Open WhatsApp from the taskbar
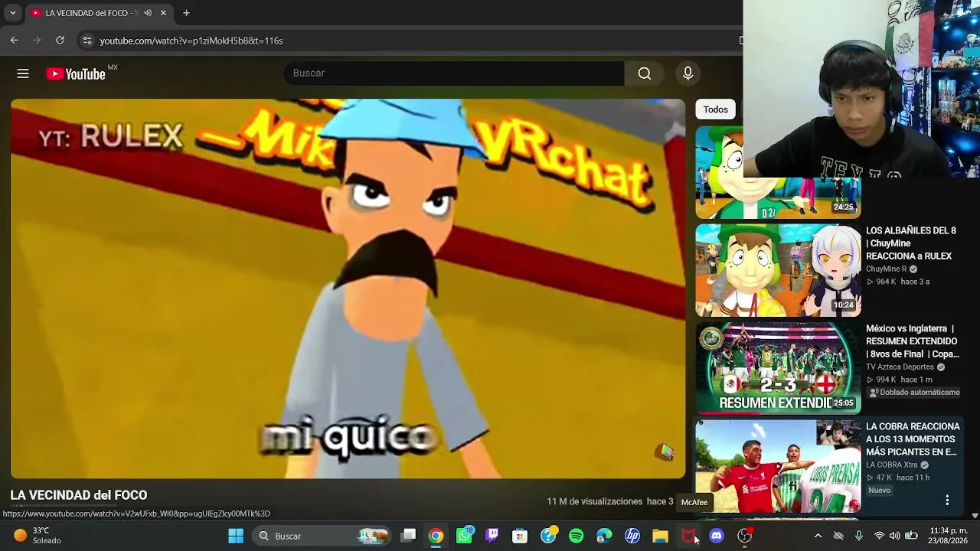 point(465,536)
